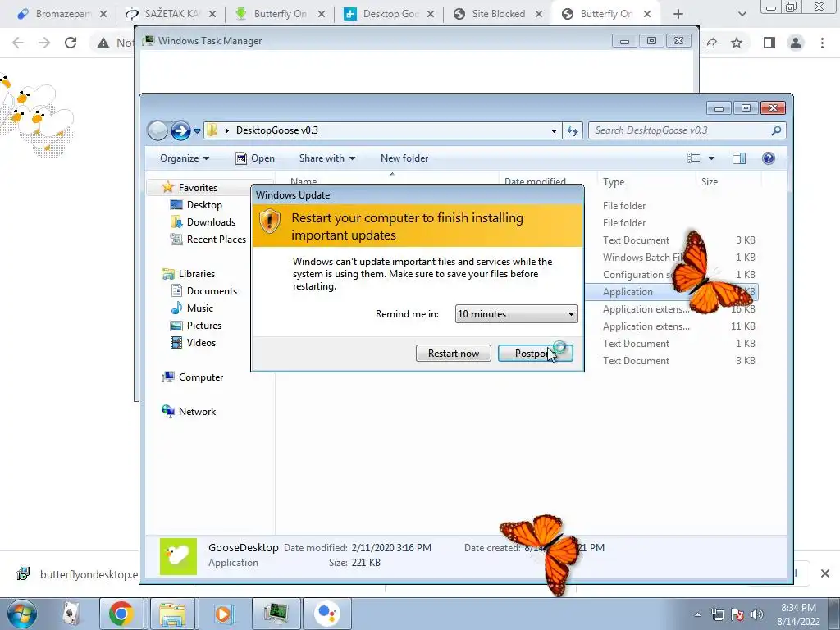Open a new Chrome tab

coord(678,14)
